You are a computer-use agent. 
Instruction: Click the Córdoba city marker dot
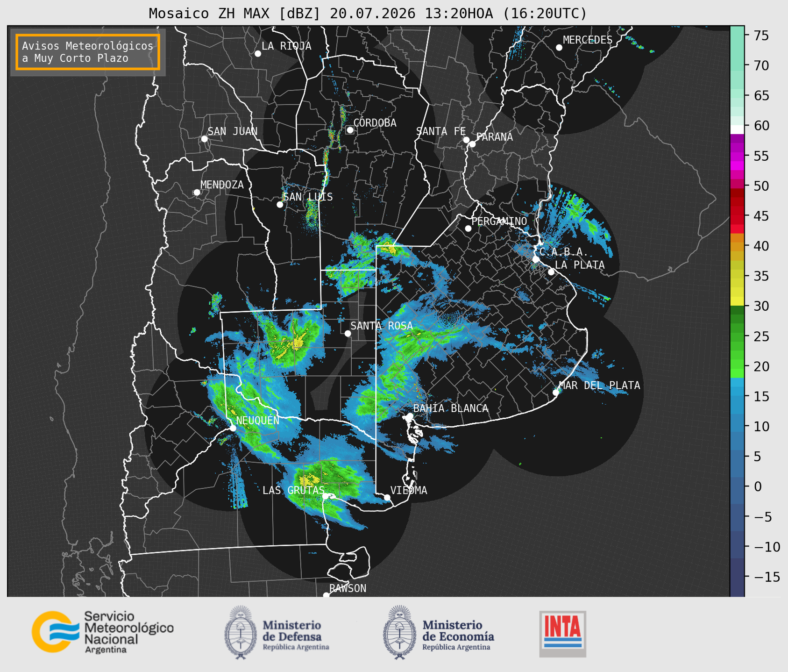pyautogui.click(x=350, y=130)
